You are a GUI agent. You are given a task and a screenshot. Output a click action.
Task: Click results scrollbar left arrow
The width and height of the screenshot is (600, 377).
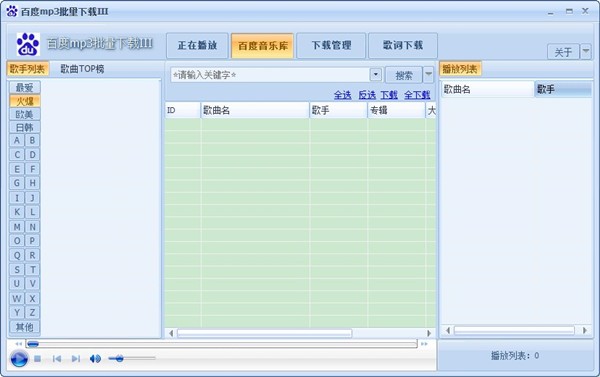tap(171, 333)
